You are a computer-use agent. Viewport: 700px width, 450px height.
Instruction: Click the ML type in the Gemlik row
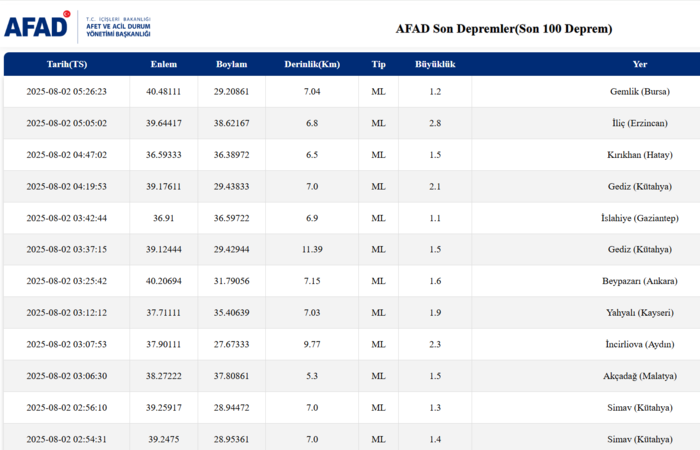click(378, 92)
